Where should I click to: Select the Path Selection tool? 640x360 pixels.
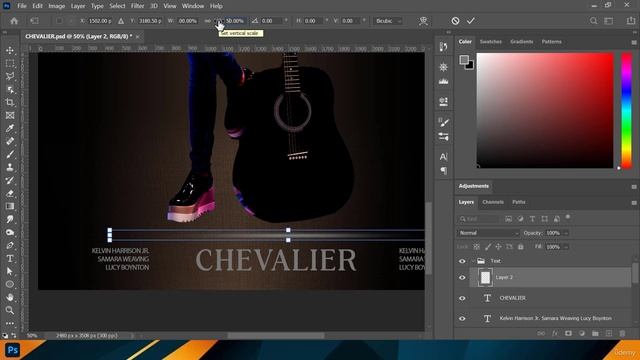(10, 271)
